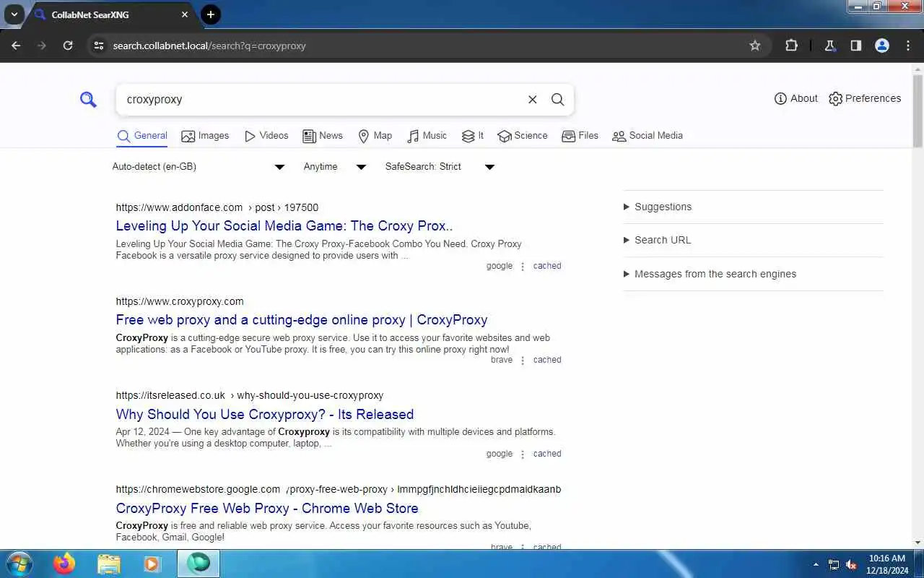924x578 pixels.
Task: Open cached link for addonface result
Action: [x=547, y=266]
